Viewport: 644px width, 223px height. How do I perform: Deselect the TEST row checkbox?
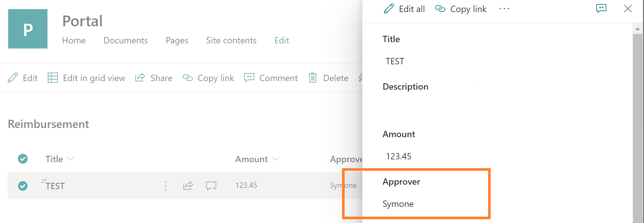click(22, 186)
